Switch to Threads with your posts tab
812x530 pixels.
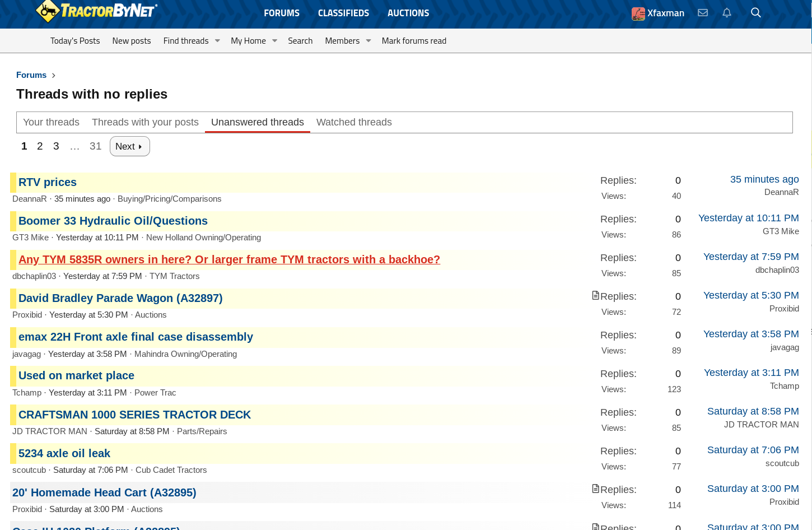(145, 122)
